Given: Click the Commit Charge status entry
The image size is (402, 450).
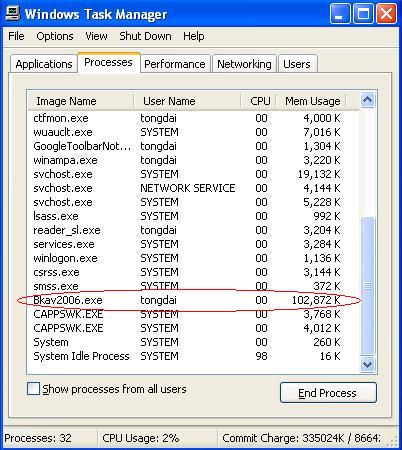Looking at the screenshot, I should pyautogui.click(x=302, y=438).
